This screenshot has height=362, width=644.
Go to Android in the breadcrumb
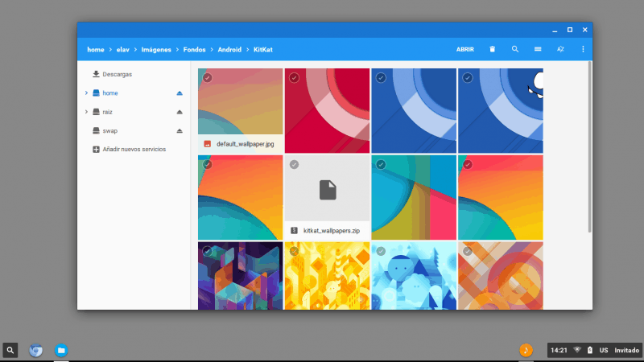pos(229,50)
